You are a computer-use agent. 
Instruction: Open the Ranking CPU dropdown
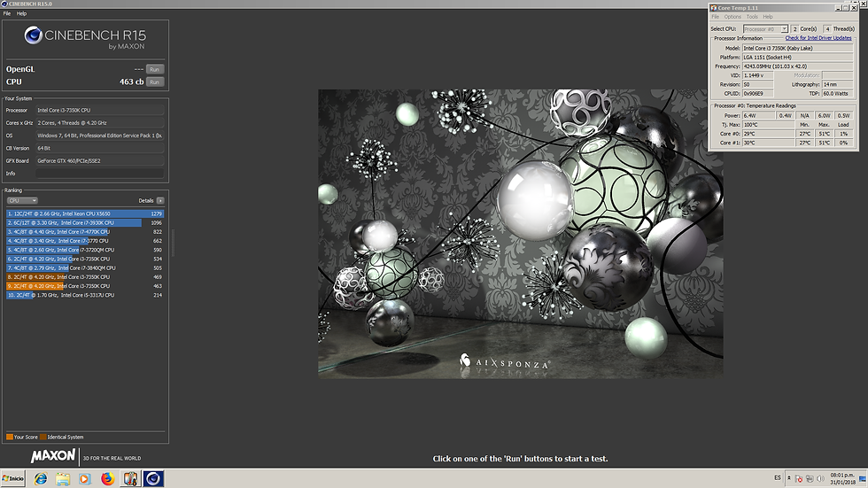(22, 200)
